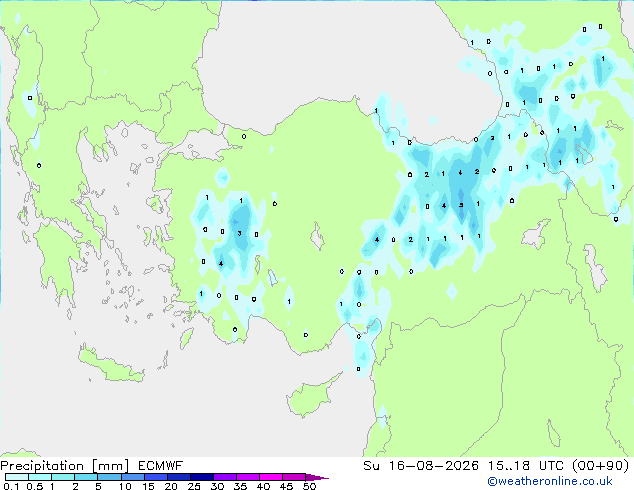634x490 pixels.
Task: Pick the 10–15 mm blue legend swatch
Action: (132, 477)
